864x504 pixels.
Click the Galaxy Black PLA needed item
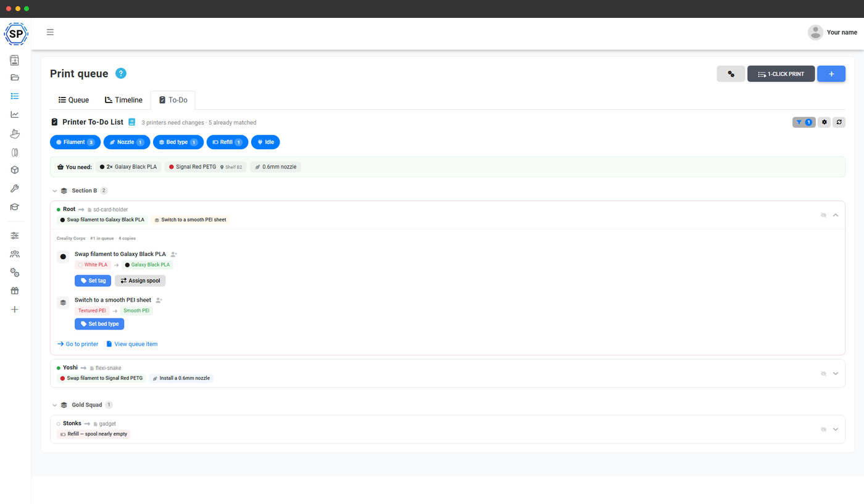coord(128,167)
